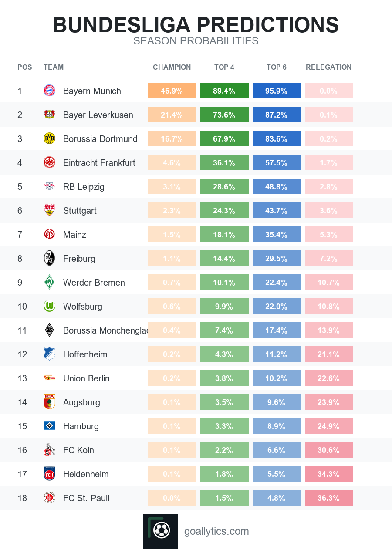Click the CHAMPION column header
The image size is (392, 553).
[172, 67]
